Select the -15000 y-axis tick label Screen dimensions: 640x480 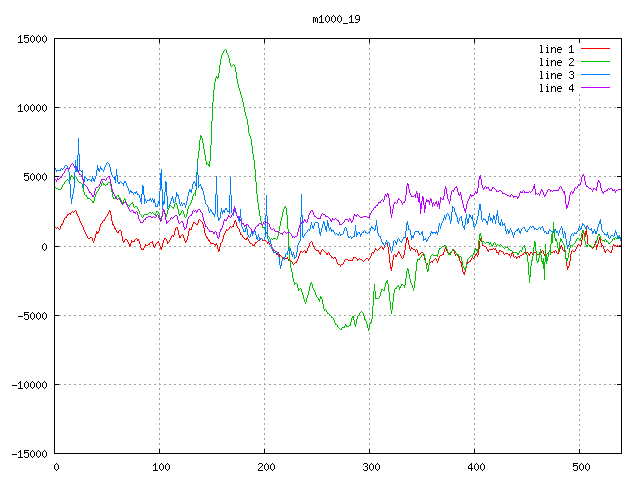[x=28, y=454]
